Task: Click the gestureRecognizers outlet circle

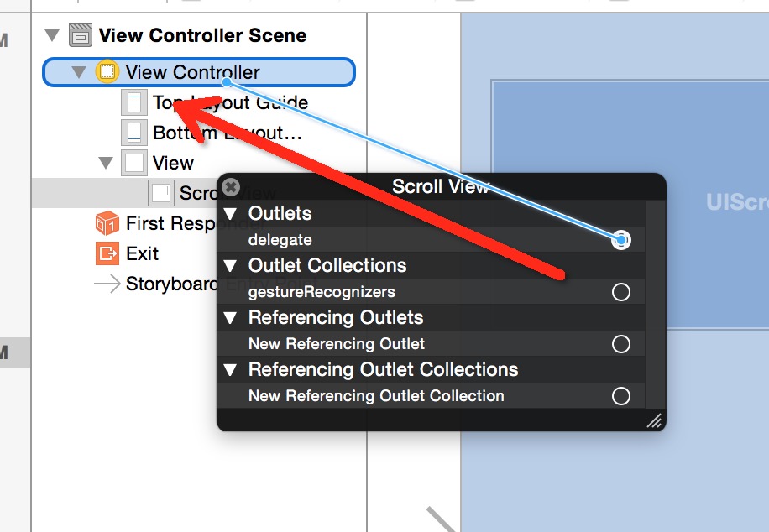Action: pos(621,292)
